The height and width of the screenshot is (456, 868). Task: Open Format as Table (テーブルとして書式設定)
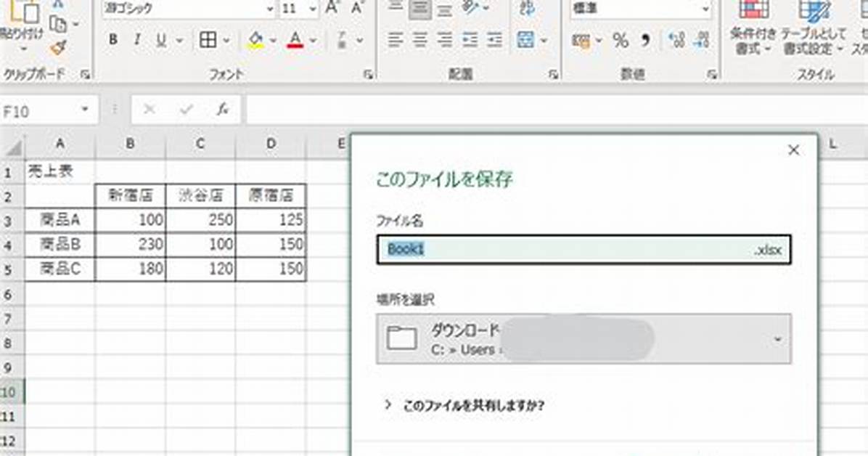point(814,27)
